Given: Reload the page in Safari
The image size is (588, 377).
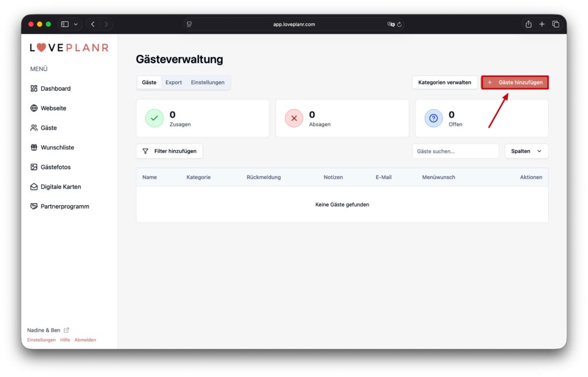Looking at the screenshot, I should 400,24.
